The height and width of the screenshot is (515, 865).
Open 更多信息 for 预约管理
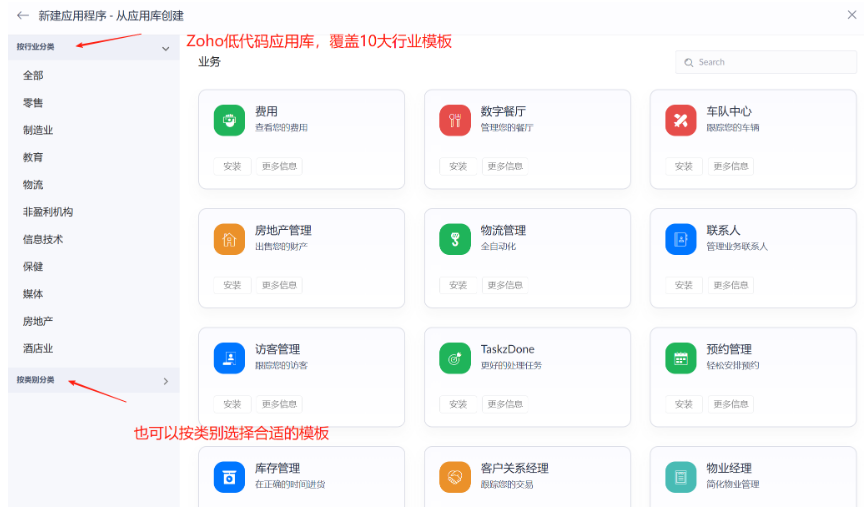731,404
